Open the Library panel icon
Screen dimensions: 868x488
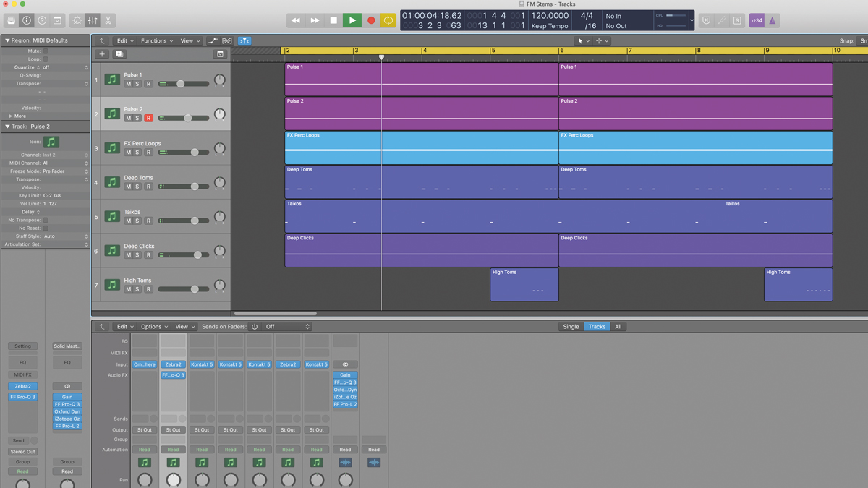[12, 21]
